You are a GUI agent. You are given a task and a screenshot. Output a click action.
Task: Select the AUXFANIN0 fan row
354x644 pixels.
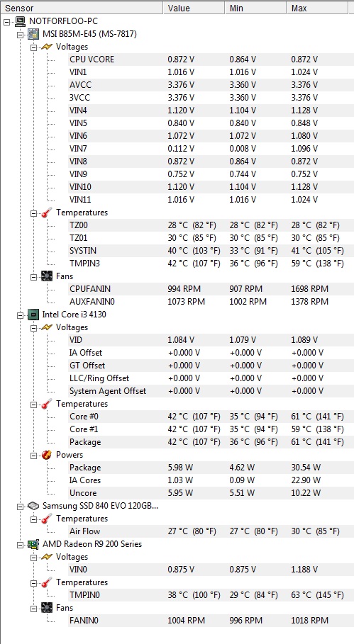(211, 302)
